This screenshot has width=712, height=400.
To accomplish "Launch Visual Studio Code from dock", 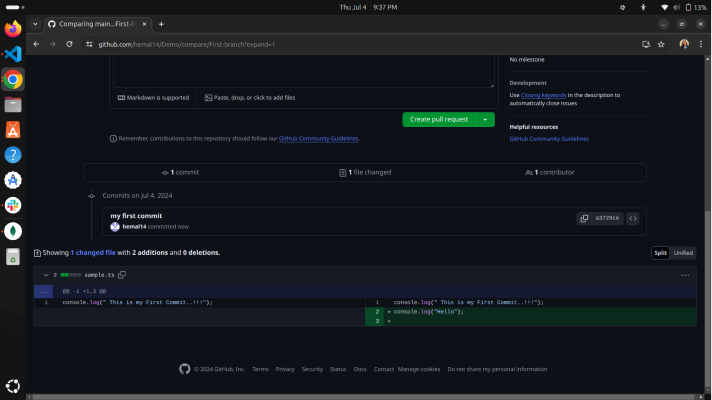I will click(13, 54).
